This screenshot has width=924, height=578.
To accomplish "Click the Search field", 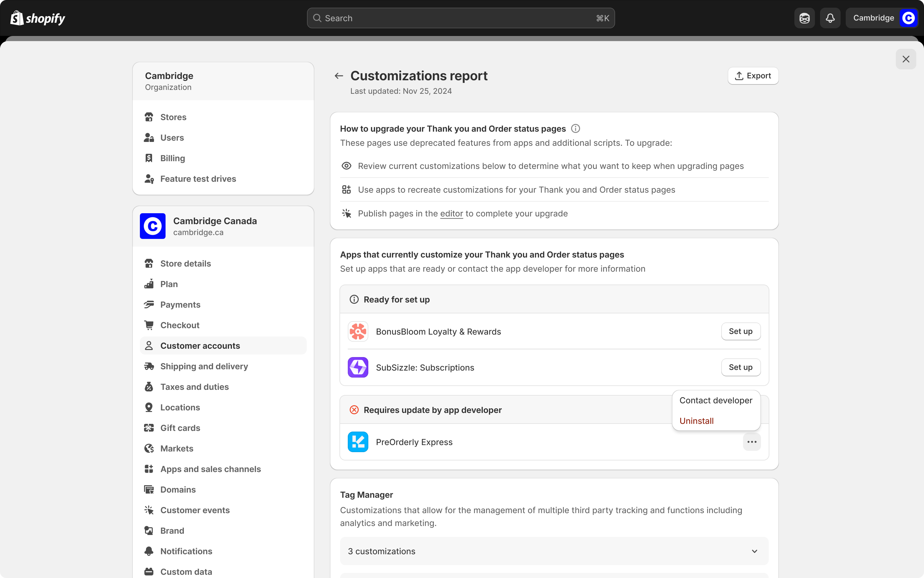I will point(460,18).
